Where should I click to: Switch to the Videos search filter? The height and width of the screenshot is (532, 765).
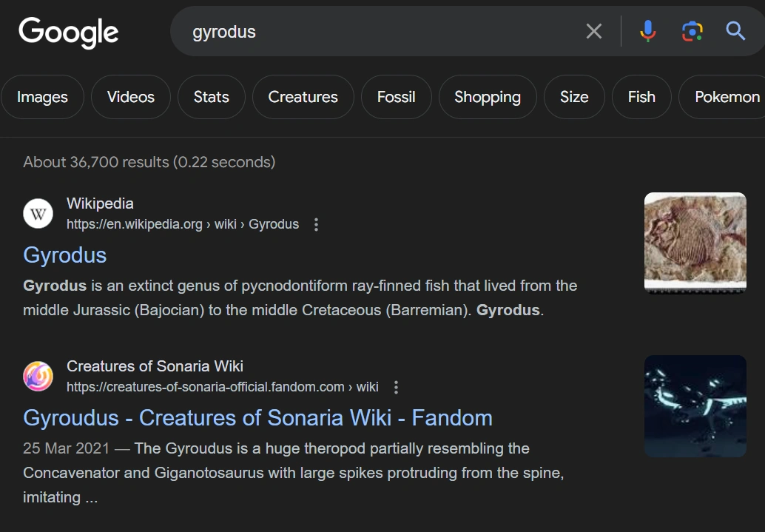[x=130, y=97]
